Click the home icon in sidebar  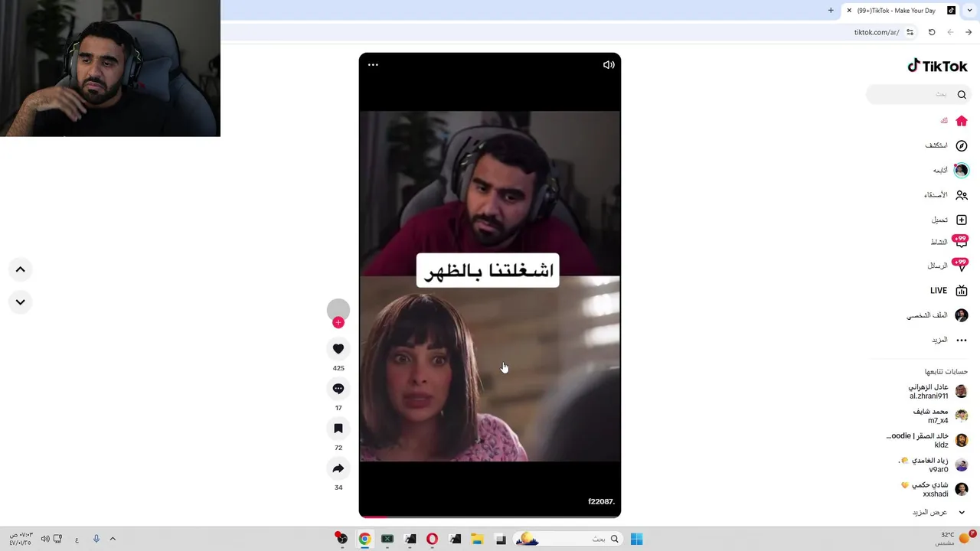(962, 121)
